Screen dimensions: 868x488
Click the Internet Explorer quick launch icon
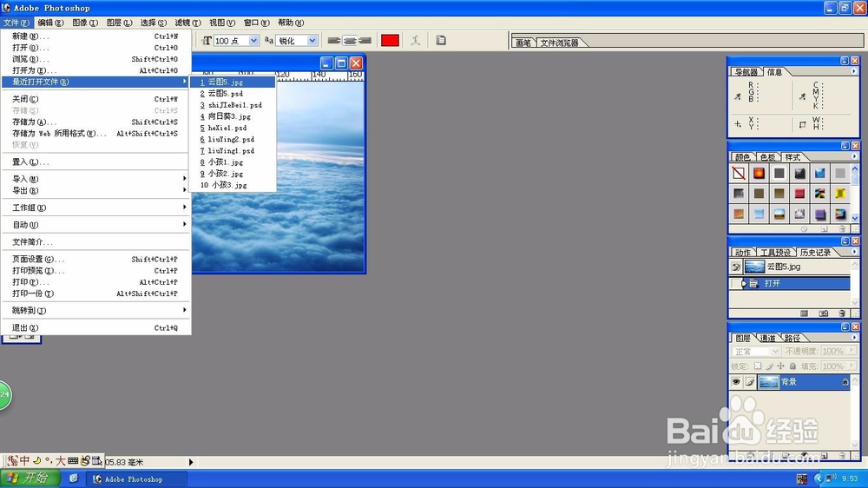[x=73, y=478]
